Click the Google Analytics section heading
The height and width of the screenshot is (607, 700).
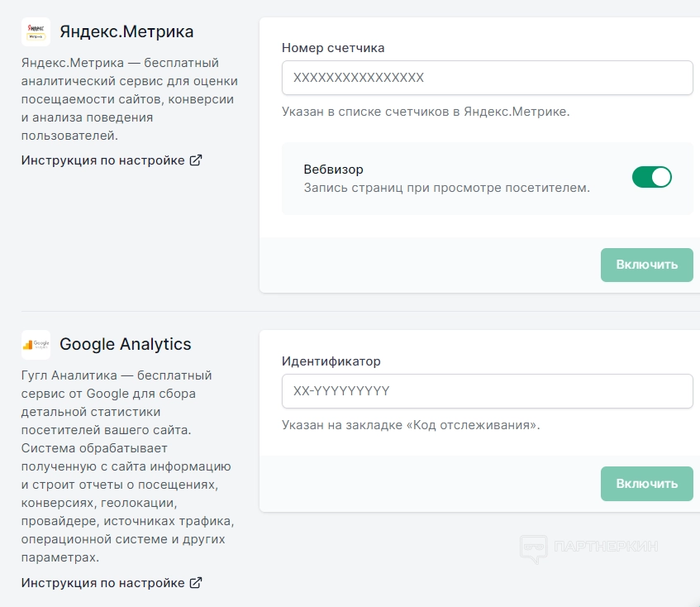(126, 345)
